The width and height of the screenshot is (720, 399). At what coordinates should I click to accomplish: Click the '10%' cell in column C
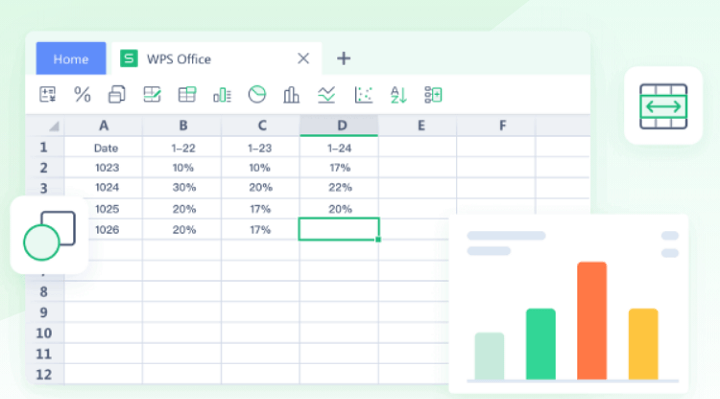tap(261, 168)
